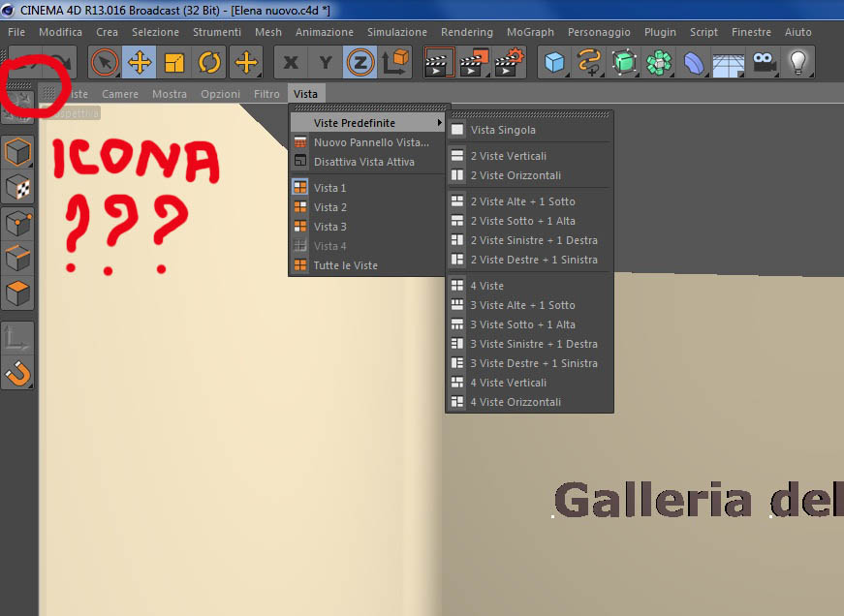Screen dimensions: 844x616
Task: Select the Live Selection tool icon
Action: click(105, 62)
